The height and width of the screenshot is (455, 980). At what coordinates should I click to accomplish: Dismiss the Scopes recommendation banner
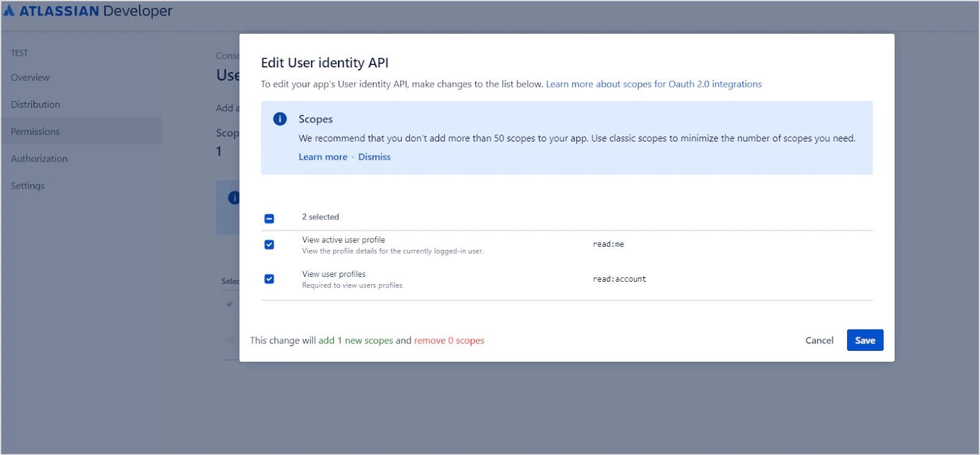point(374,157)
